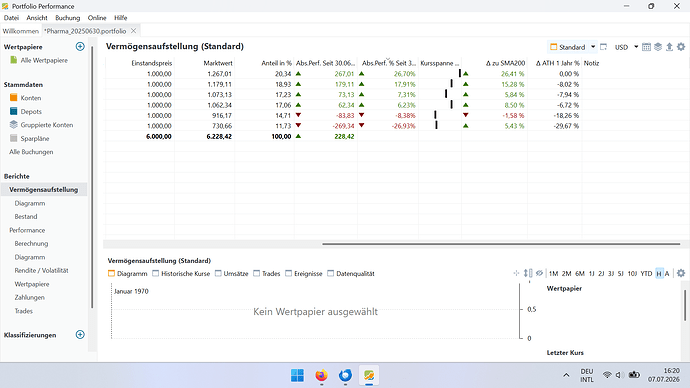The width and height of the screenshot is (690, 388).
Task: Open the Standard view dropdown arrow
Action: [x=593, y=47]
